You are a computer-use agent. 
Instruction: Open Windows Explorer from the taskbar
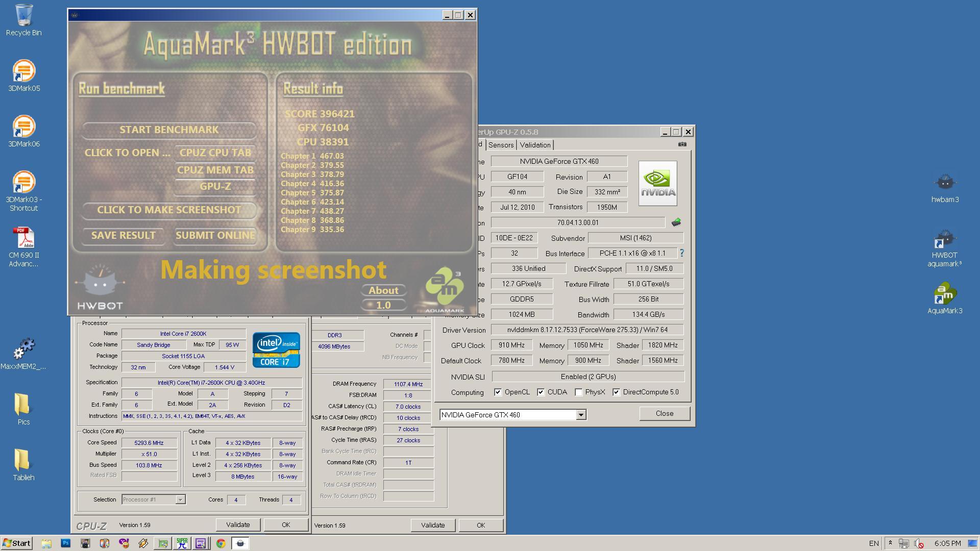coord(46,543)
